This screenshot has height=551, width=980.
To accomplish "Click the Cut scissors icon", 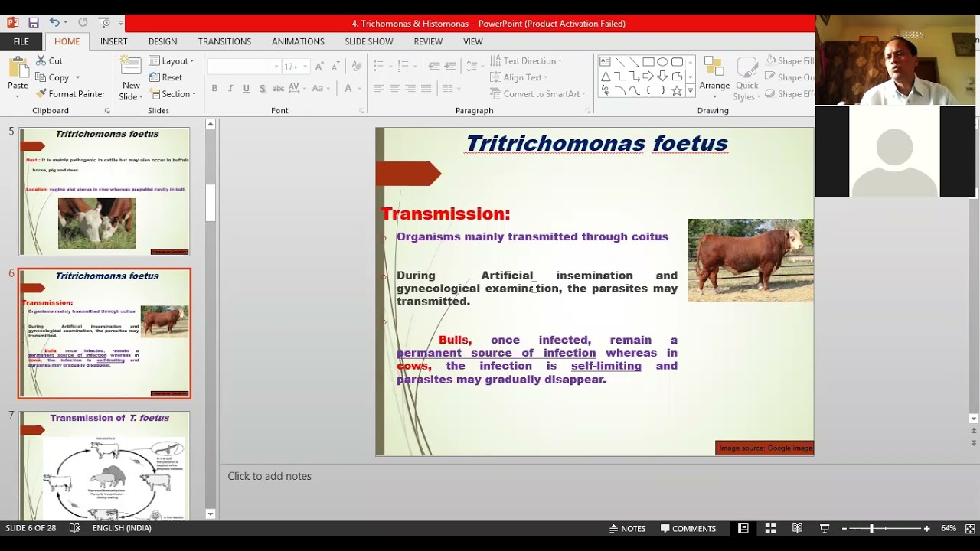I will (x=41, y=60).
